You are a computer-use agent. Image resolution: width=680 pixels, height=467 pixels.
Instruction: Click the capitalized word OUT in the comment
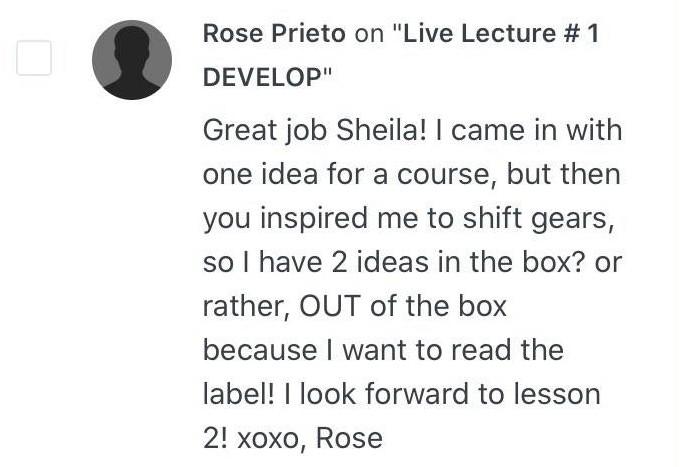(x=330, y=306)
